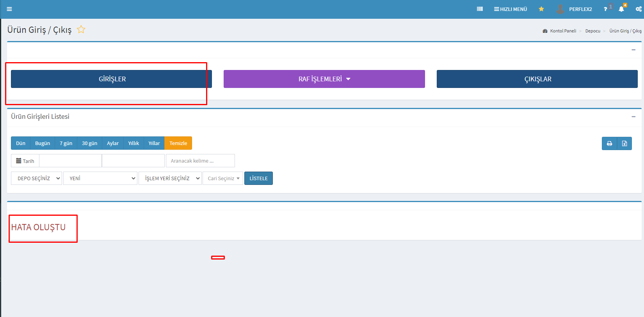This screenshot has width=644, height=317.
Task: Add page to favorites via outline star
Action: (81, 30)
